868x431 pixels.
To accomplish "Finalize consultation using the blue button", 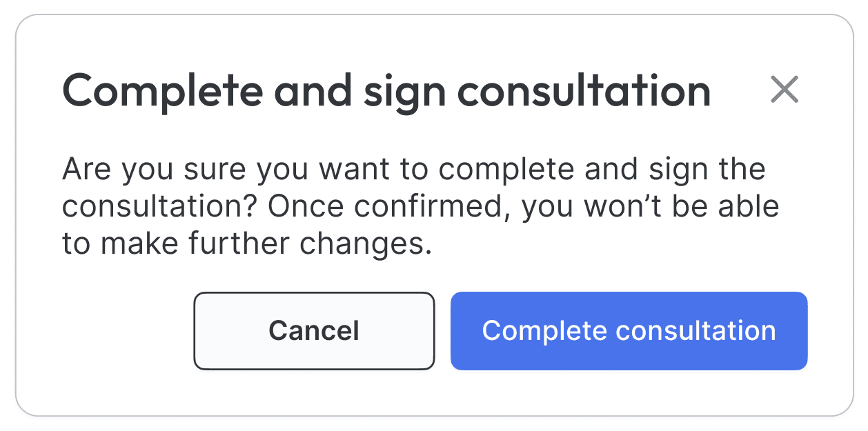I will (629, 331).
